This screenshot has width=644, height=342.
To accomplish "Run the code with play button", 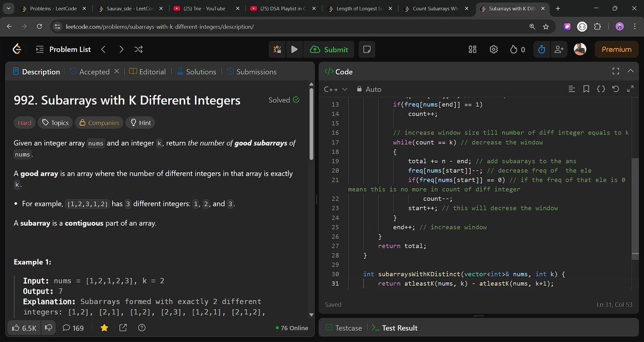I will tap(294, 49).
